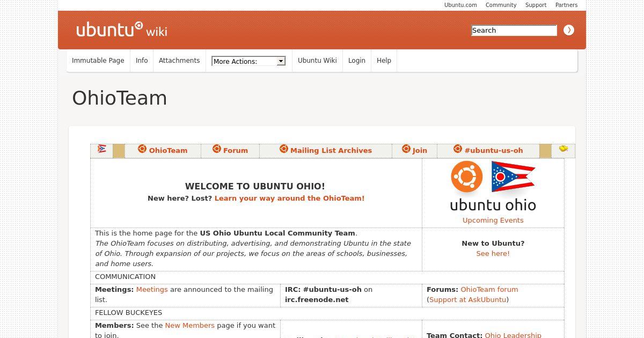644x338 pixels.
Task: Open the Meetings link
Action: coord(152,290)
